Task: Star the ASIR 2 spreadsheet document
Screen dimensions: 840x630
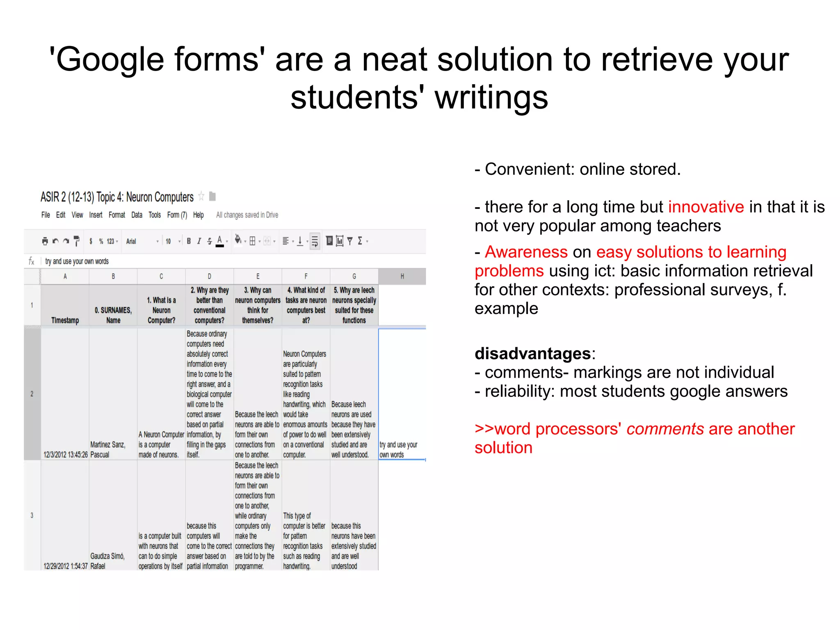Action: coord(201,196)
